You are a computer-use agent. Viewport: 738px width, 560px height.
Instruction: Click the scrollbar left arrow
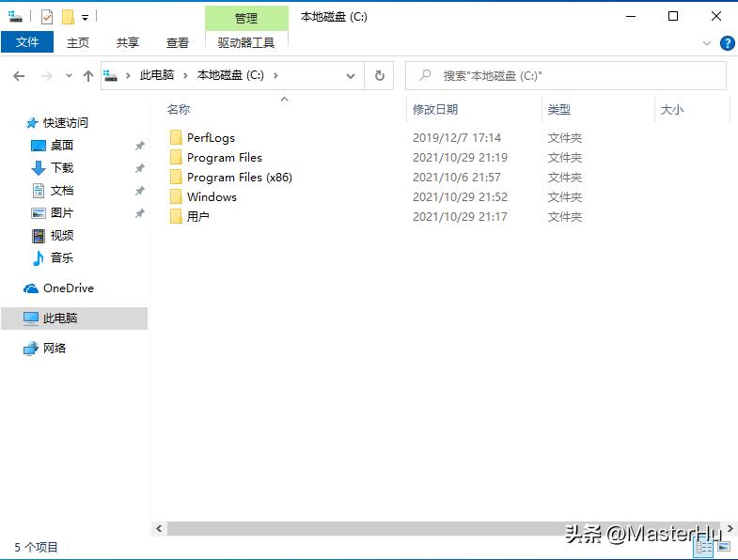(x=159, y=528)
